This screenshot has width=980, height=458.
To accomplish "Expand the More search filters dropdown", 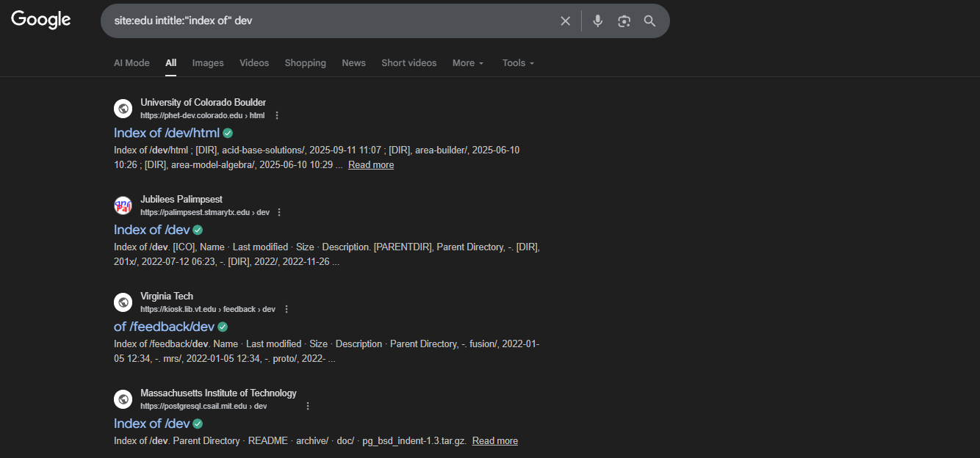I will (468, 63).
